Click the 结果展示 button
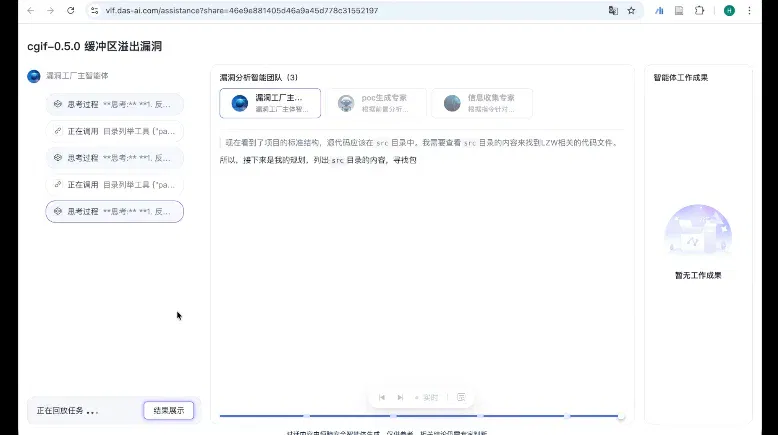 click(x=169, y=410)
